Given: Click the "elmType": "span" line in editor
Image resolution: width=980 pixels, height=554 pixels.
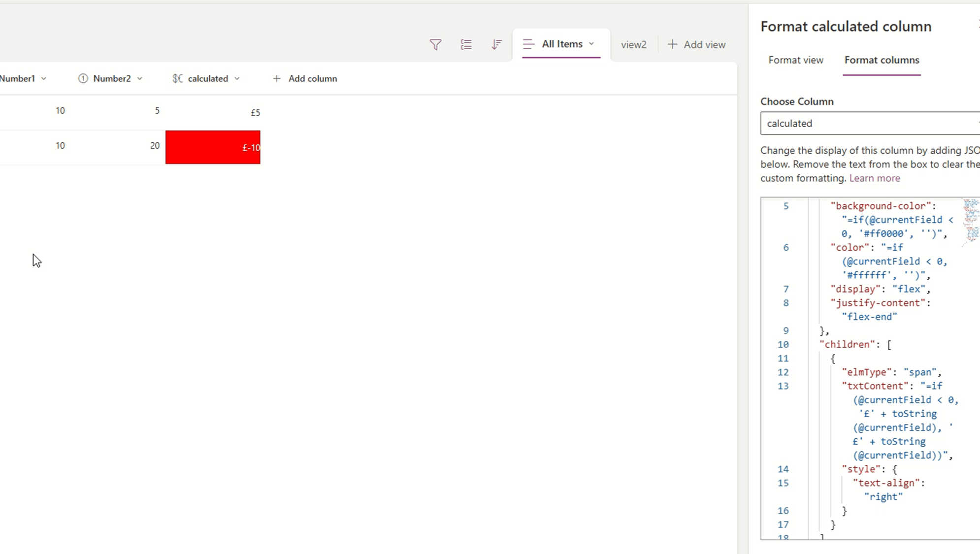Looking at the screenshot, I should (891, 372).
